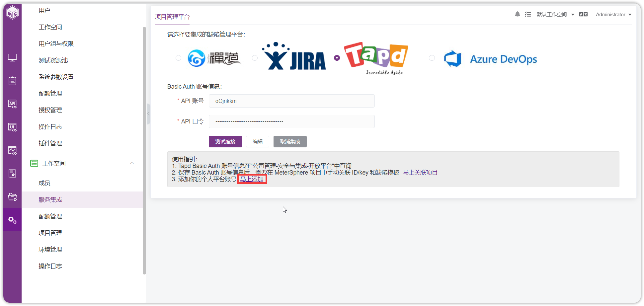Follow the 马上关联项目 link
Screen dimensions: 644x306
(x=420, y=173)
